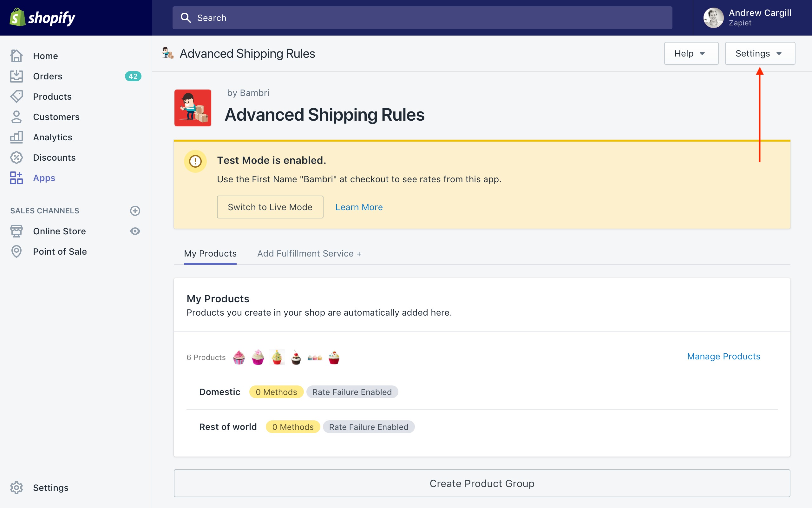The height and width of the screenshot is (508, 812).
Task: Go to Orders in sidebar
Action: tap(48, 76)
